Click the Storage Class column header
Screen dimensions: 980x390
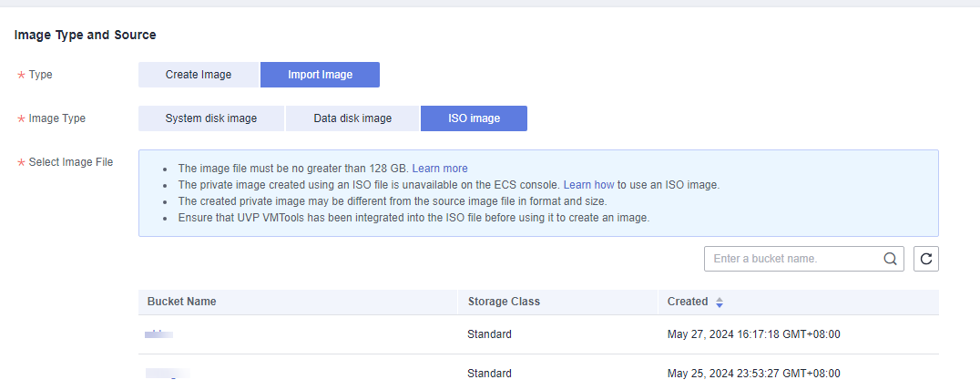(x=505, y=302)
